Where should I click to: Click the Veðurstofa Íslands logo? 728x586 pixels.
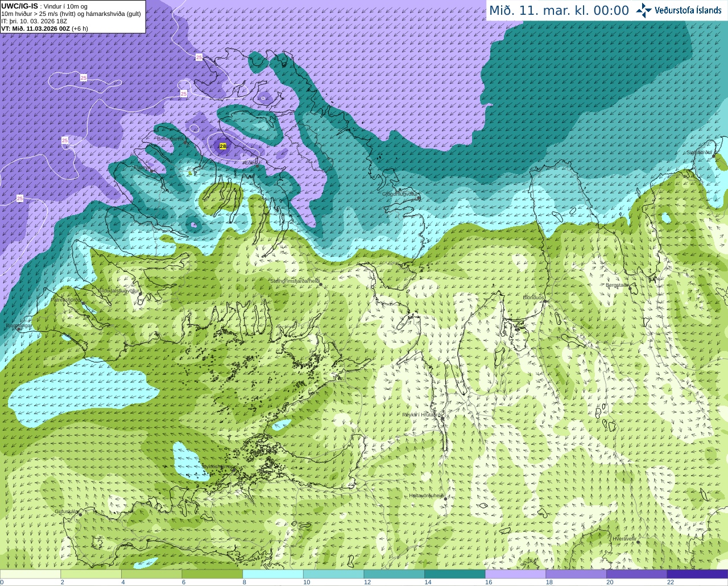click(679, 10)
